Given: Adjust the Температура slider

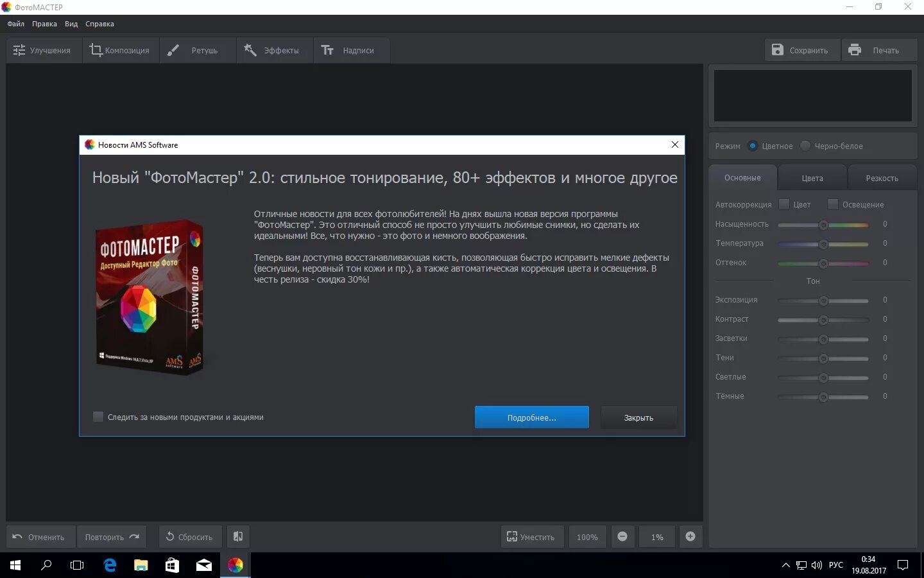Looking at the screenshot, I should click(823, 244).
